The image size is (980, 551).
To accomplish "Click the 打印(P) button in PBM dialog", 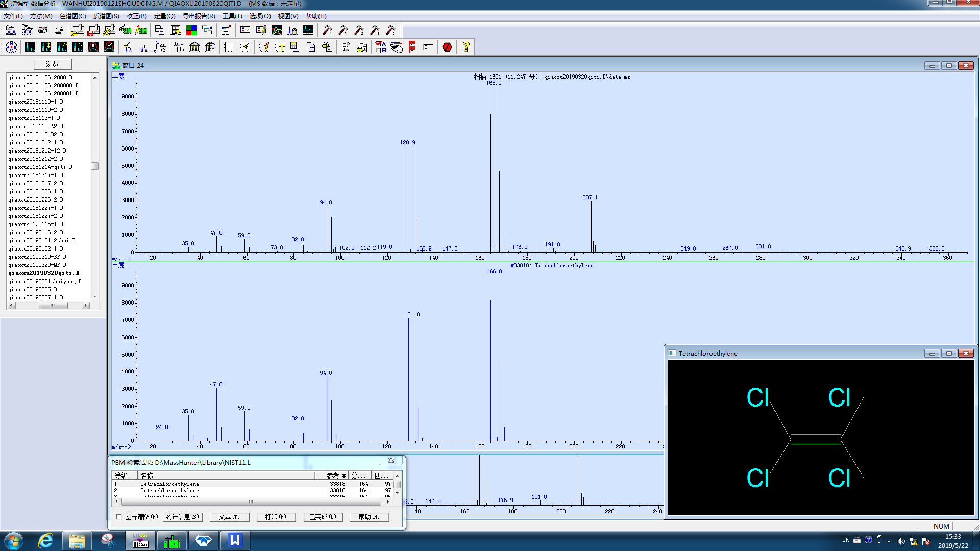I will click(x=276, y=517).
